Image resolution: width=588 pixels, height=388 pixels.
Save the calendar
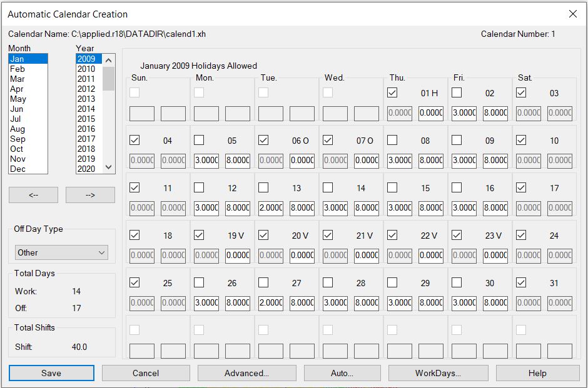click(x=51, y=372)
